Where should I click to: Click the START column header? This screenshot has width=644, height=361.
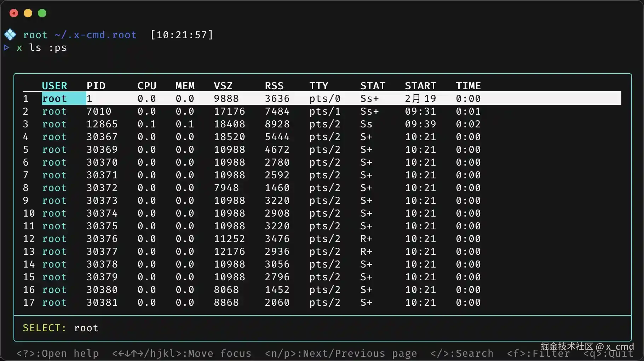421,86
